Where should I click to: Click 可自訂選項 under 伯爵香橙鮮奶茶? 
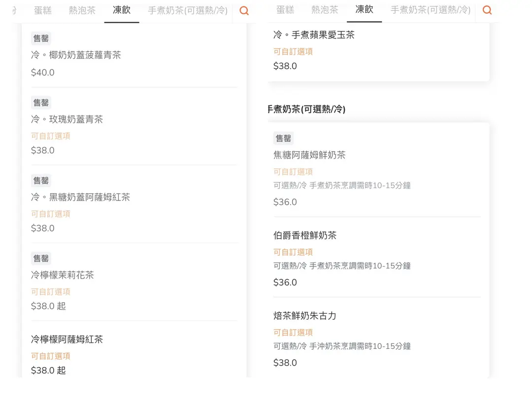[x=293, y=252]
